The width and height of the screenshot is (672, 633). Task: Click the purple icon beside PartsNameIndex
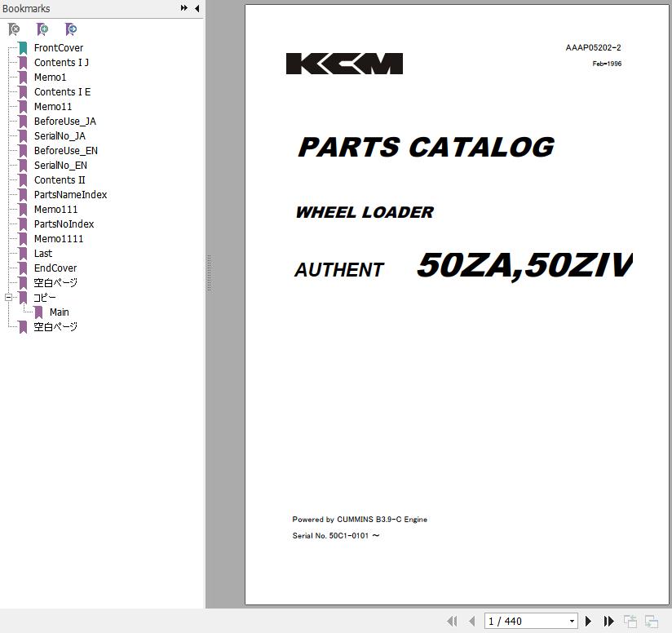23,195
